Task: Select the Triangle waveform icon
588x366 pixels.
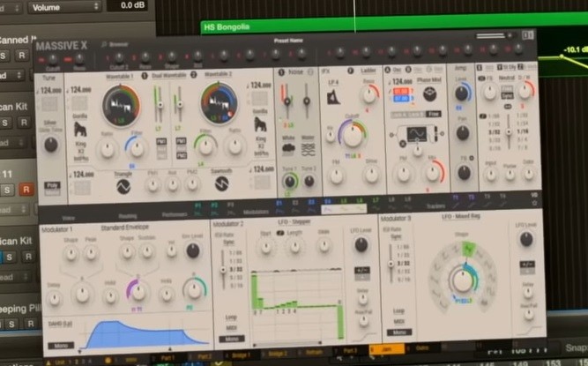Action: coord(123,186)
